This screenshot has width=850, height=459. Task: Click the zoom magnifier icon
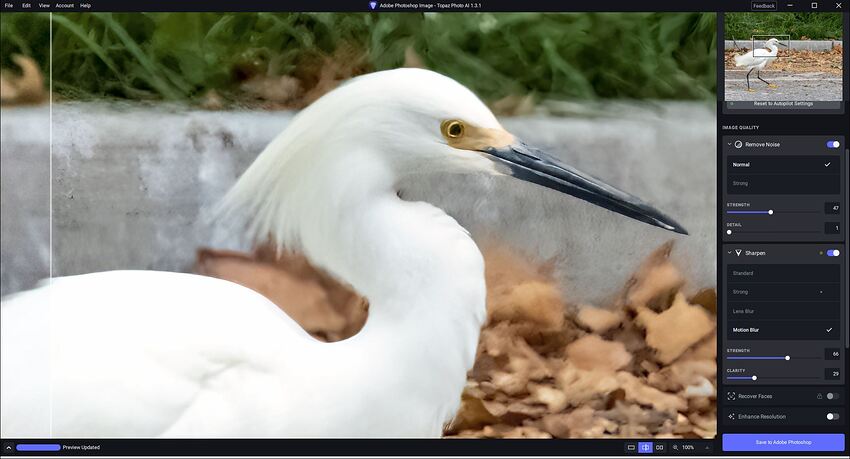click(675, 447)
